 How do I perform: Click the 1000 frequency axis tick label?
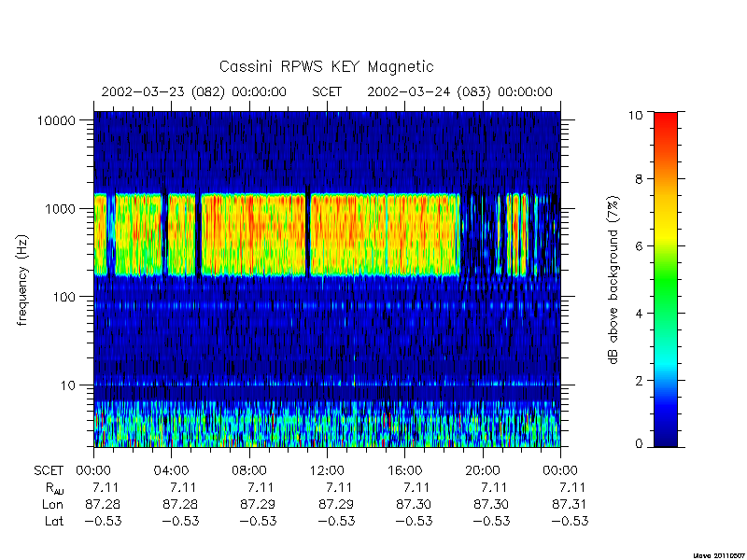point(61,208)
